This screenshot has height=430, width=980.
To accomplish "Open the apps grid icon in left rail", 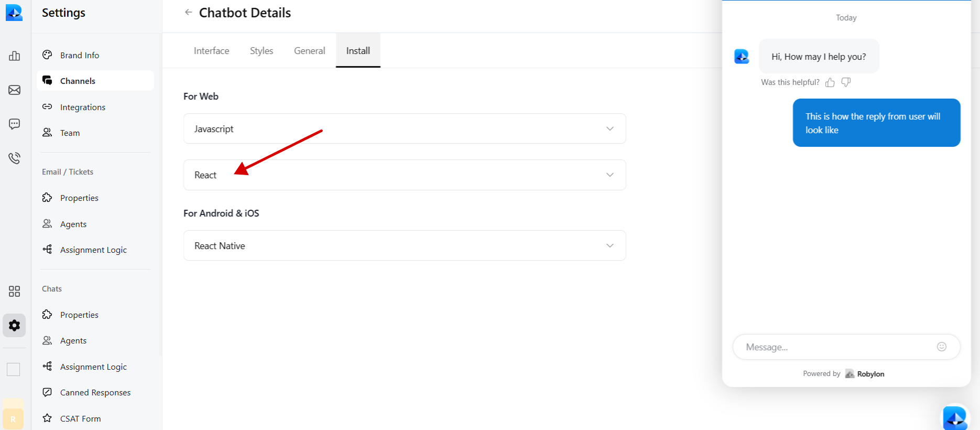I will (14, 292).
